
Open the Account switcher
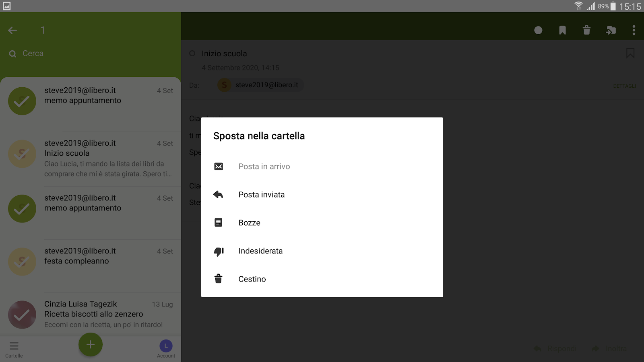click(x=166, y=349)
